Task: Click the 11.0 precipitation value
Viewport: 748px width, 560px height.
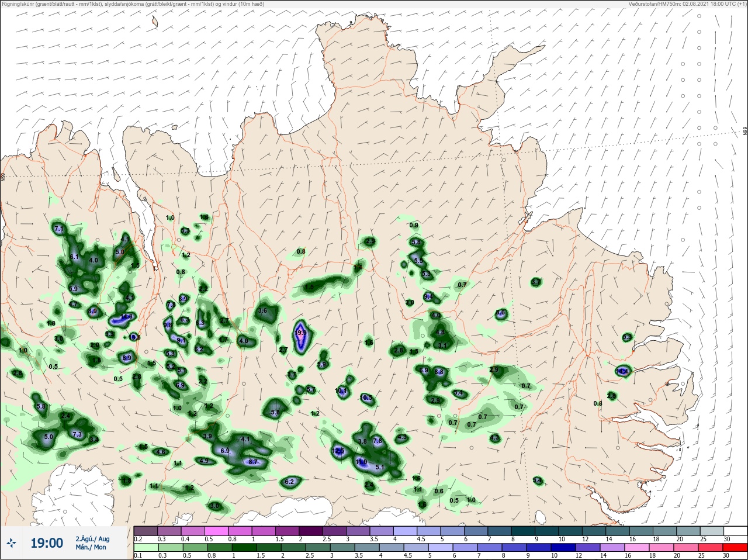Action: pyautogui.click(x=361, y=462)
